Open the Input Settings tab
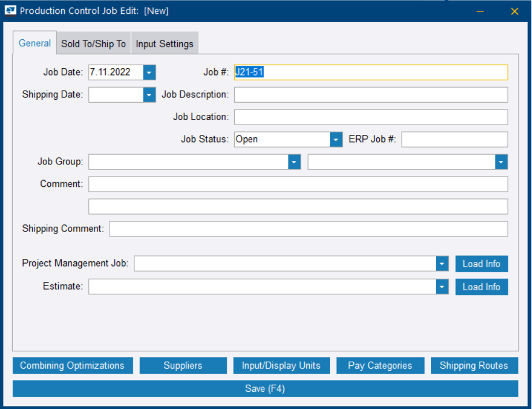532x409 pixels. 164,43
